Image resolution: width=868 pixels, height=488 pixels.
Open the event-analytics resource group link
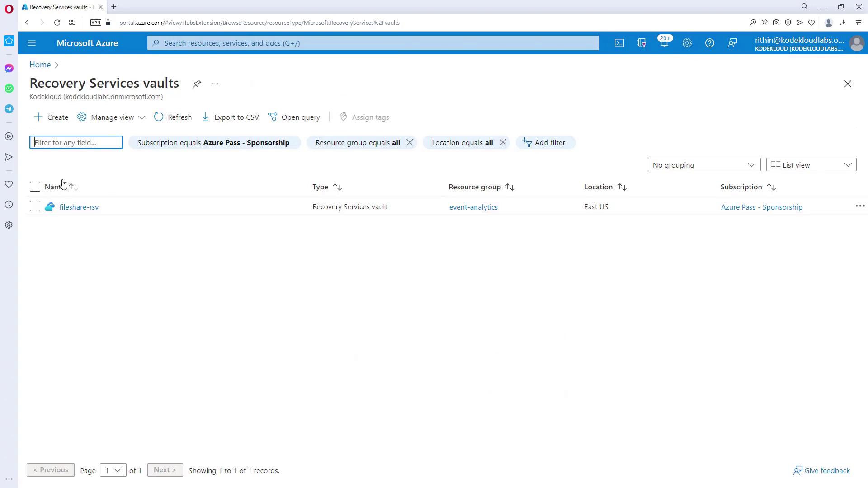point(473,207)
